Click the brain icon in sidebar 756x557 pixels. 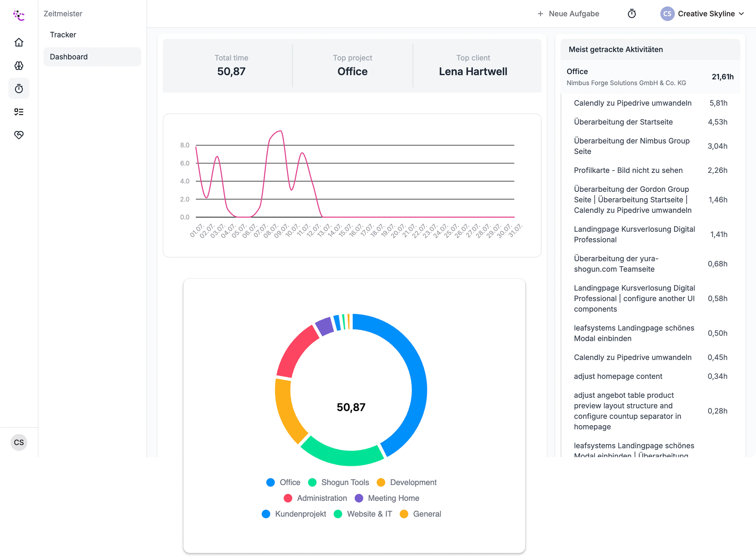click(x=19, y=66)
